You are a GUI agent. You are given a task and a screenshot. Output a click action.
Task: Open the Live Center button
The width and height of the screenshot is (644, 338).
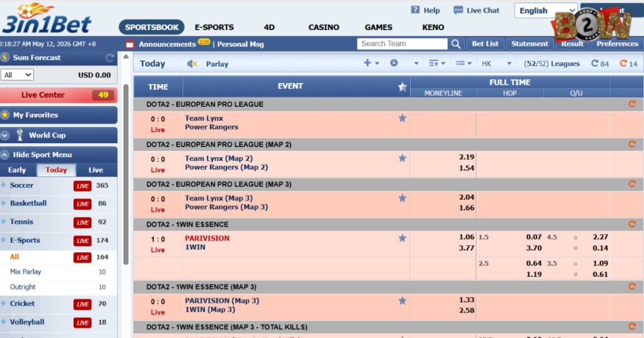point(58,95)
